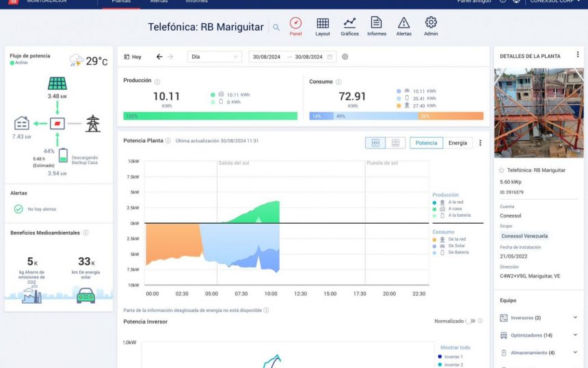Click the green production progress bar
This screenshot has width=588, height=368.
click(x=211, y=116)
